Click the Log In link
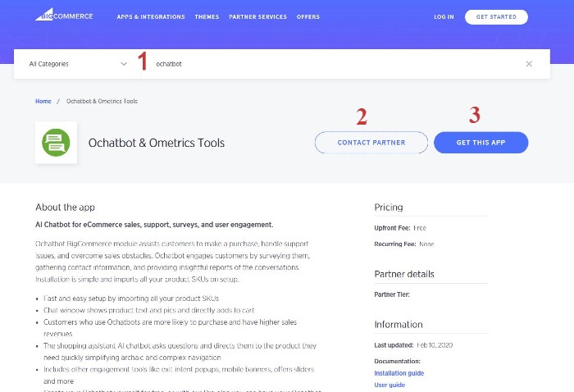The width and height of the screenshot is (574, 392). 444,17
